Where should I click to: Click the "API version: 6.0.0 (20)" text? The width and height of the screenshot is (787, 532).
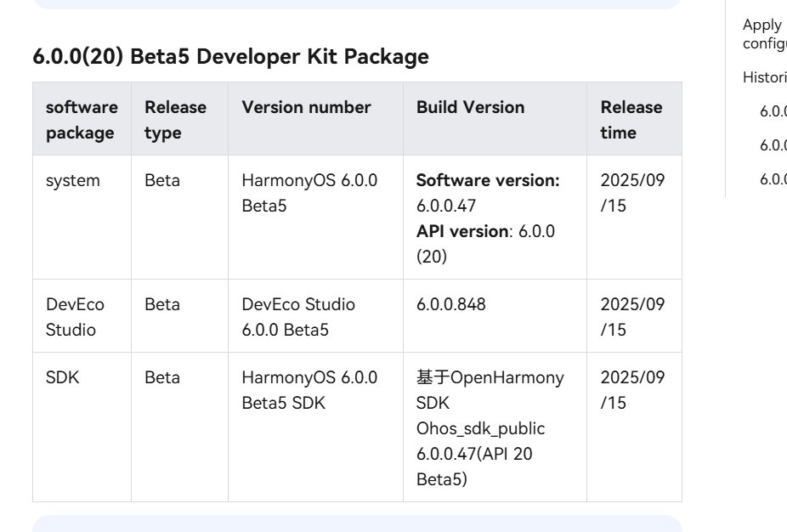(x=486, y=244)
